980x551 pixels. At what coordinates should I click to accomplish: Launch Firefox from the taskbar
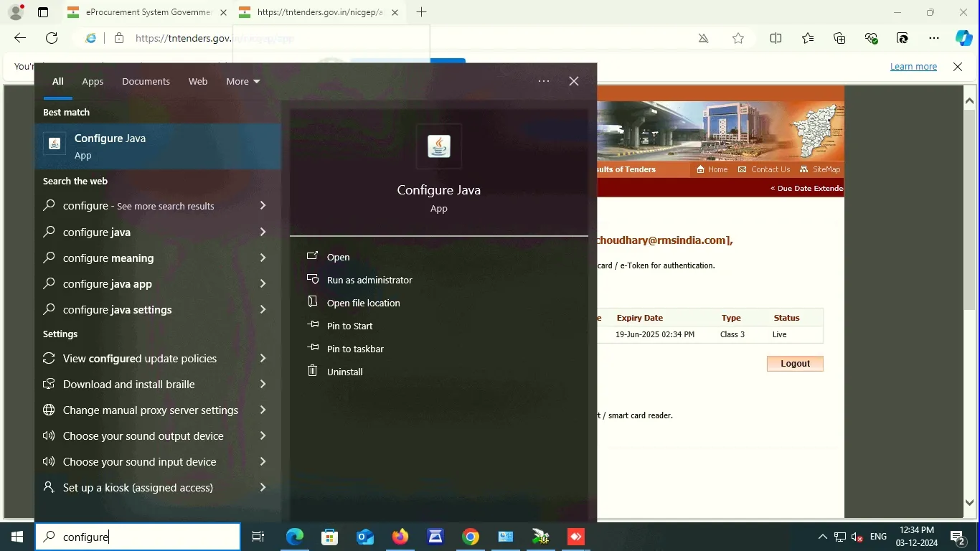400,537
